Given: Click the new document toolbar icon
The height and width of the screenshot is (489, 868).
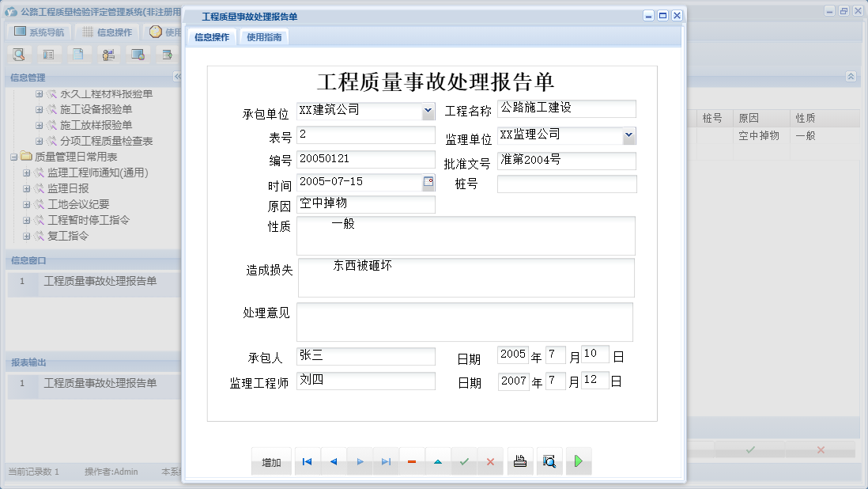Looking at the screenshot, I should (79, 54).
